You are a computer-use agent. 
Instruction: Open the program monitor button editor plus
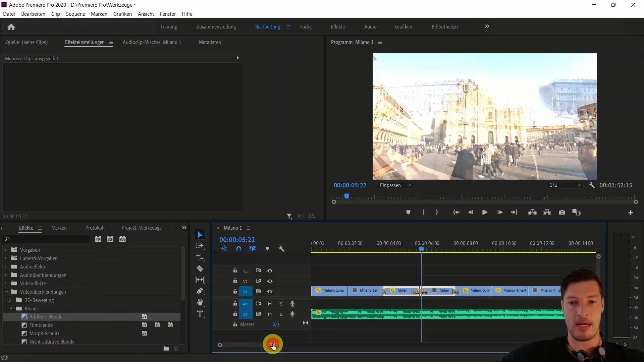(x=631, y=213)
